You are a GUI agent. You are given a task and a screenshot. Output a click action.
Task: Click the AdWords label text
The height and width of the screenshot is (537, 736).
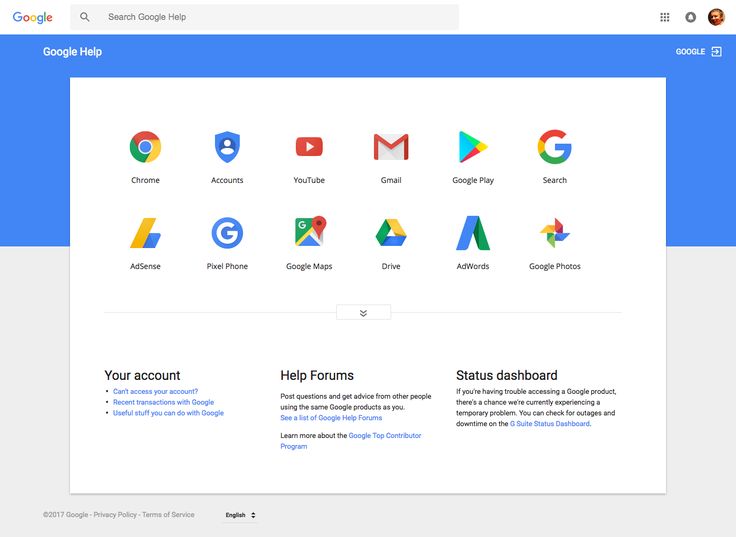coord(473,266)
